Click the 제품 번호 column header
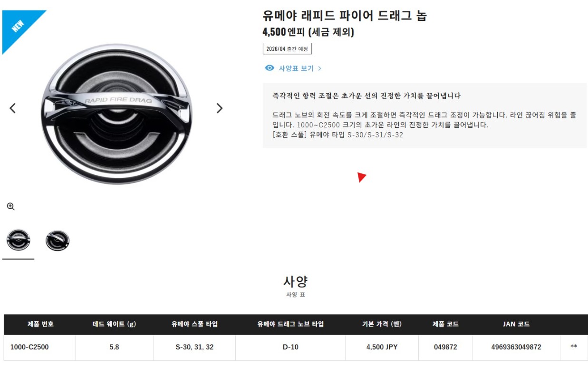 pyautogui.click(x=40, y=324)
